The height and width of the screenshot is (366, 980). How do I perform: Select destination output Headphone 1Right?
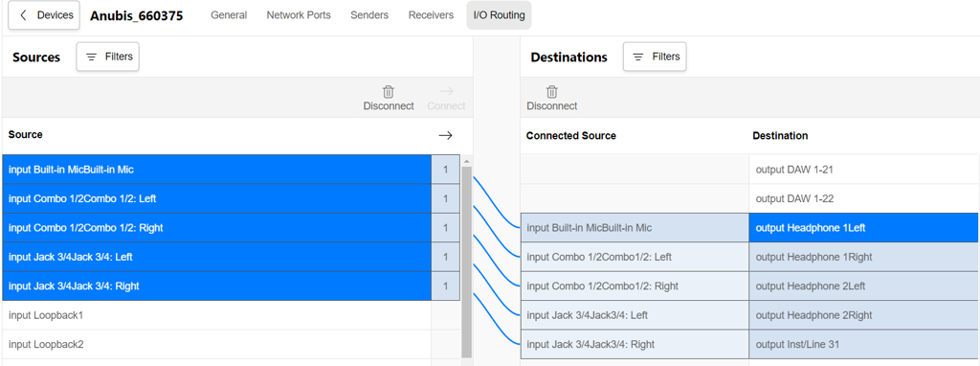click(864, 257)
